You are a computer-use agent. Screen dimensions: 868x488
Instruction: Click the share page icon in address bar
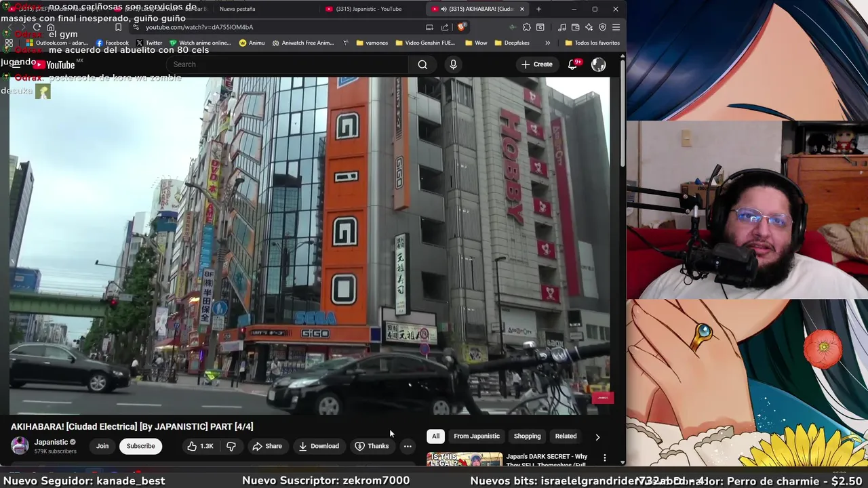click(445, 27)
